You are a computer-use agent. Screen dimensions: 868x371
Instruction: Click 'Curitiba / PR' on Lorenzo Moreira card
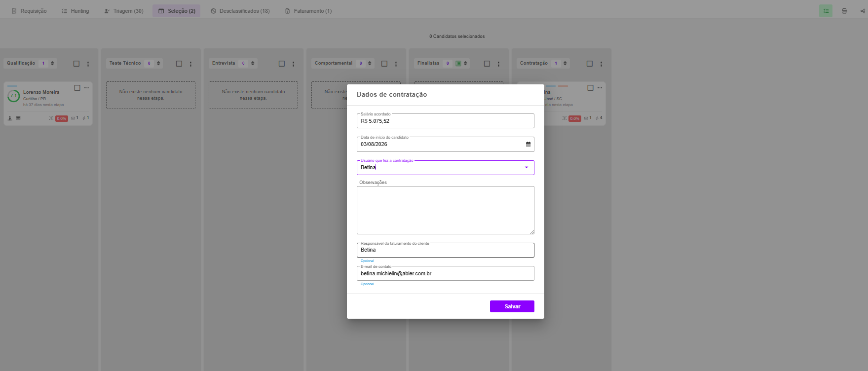(35, 99)
